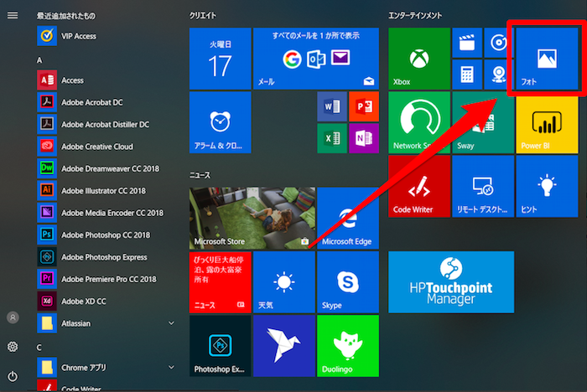
Task: Open Adobe Photoshop Express in the app list
Action: click(106, 257)
